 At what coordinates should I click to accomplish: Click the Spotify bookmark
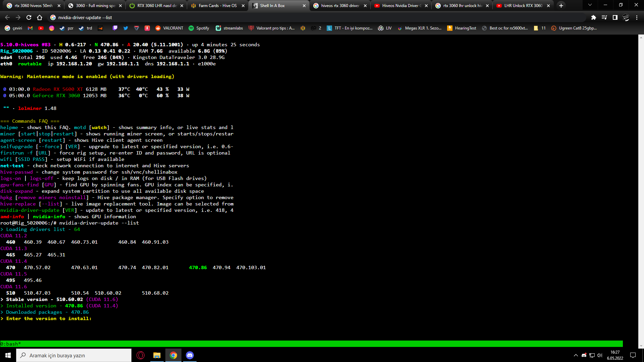tap(199, 28)
